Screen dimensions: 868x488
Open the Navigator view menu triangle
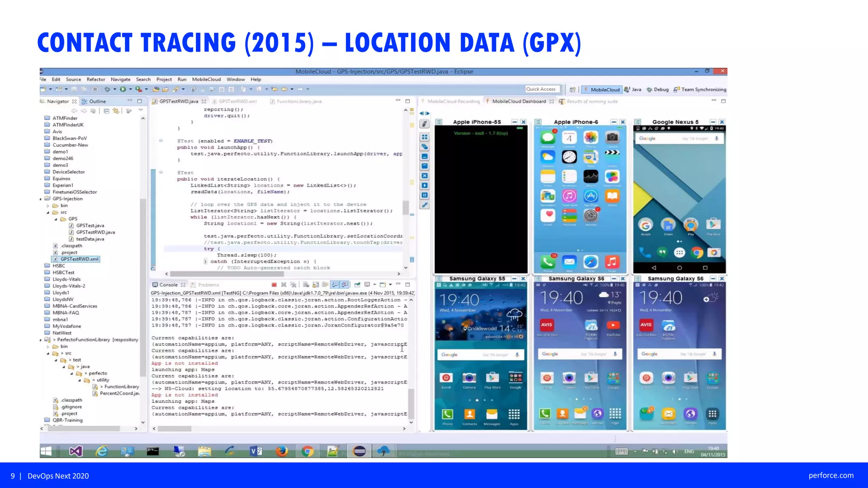[141, 110]
